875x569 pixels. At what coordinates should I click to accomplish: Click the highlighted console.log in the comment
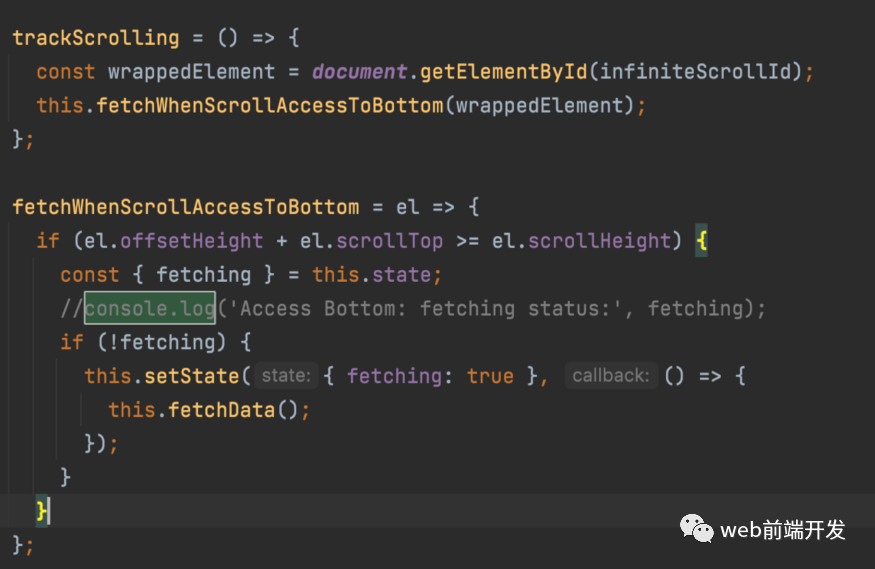coord(150,308)
